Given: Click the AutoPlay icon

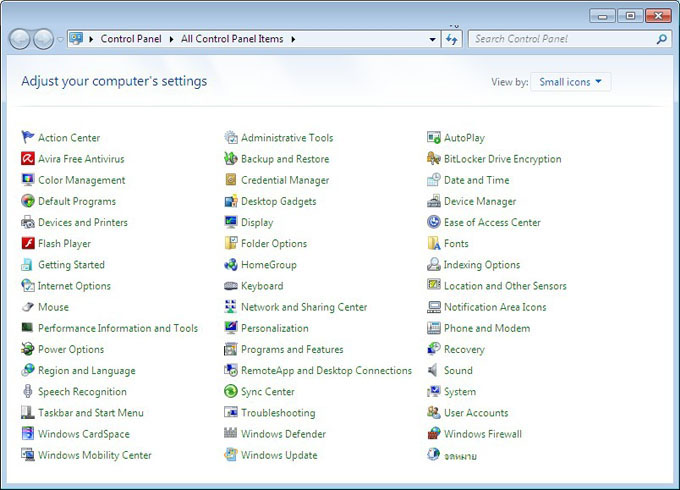Looking at the screenshot, I should coord(434,137).
